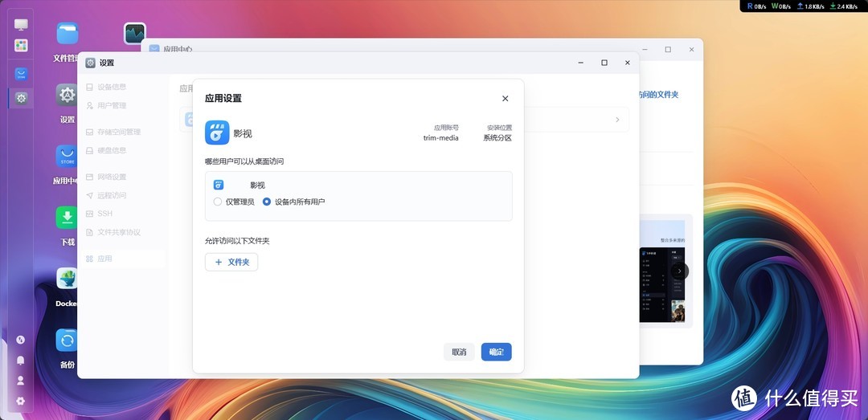Maximize the 设置 window

tap(604, 63)
